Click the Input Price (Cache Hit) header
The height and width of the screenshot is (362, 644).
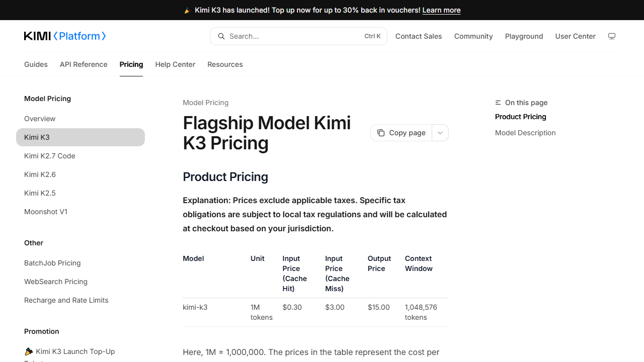[x=295, y=274]
